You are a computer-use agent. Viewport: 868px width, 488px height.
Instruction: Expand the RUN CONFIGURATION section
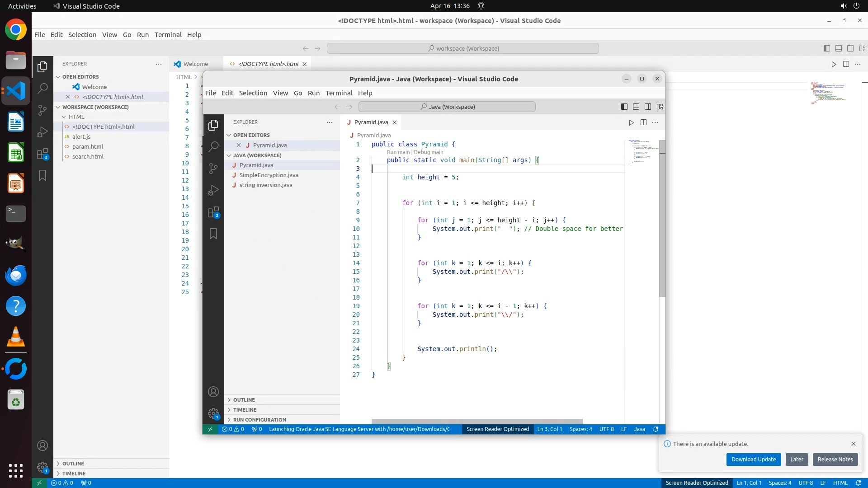coord(259,420)
